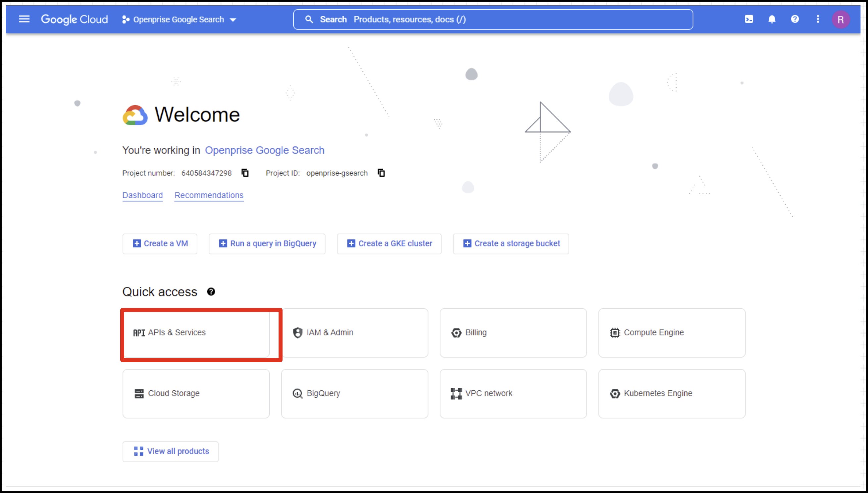Open the R account avatar
This screenshot has height=493, width=868.
[x=841, y=20]
